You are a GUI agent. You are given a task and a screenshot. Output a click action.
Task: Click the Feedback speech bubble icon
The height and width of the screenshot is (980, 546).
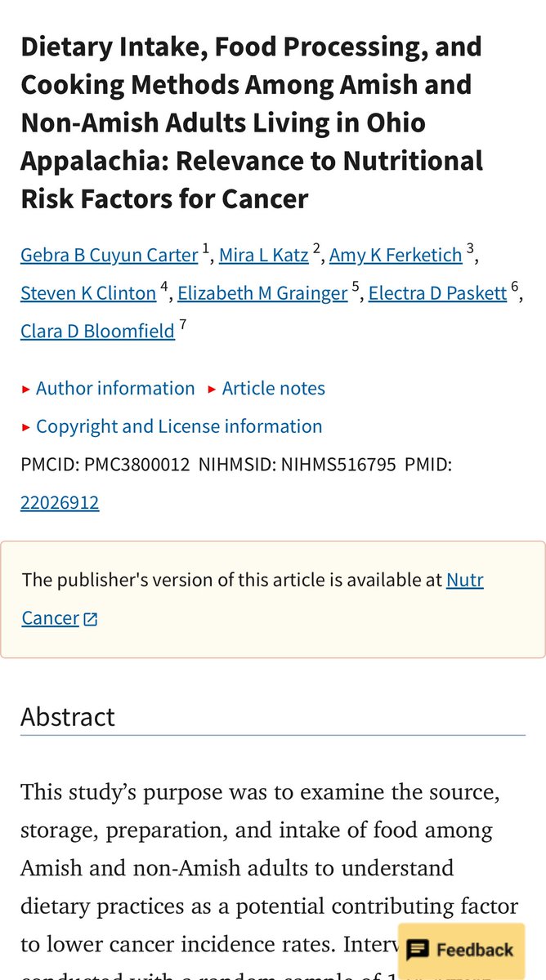pos(418,950)
